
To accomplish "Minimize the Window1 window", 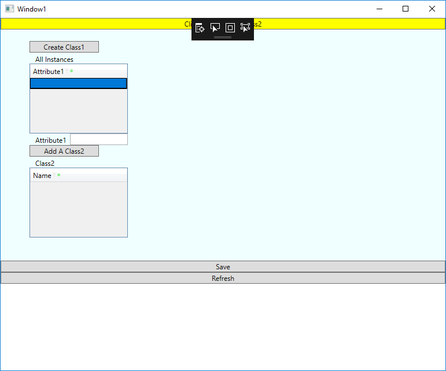I will [379, 9].
